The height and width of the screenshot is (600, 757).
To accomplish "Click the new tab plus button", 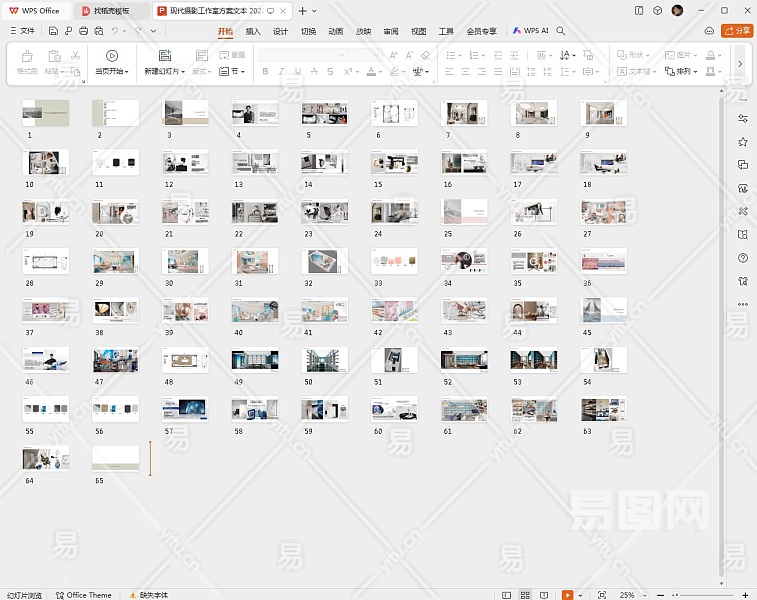I will 303,10.
